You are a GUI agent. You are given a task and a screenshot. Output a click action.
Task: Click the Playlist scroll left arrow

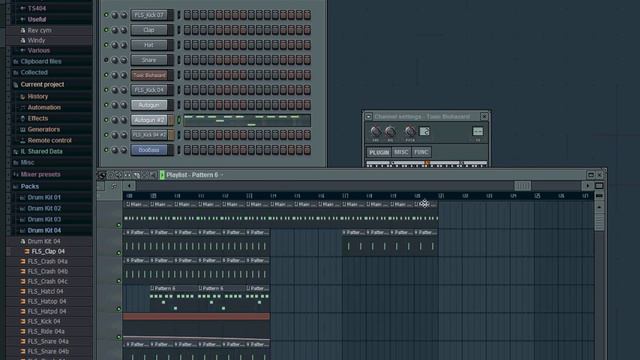pyautogui.click(x=129, y=186)
